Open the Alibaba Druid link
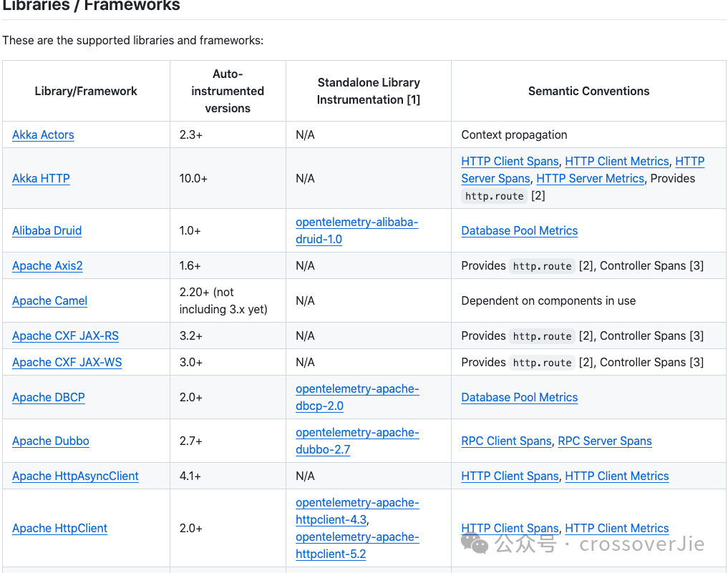 coord(47,230)
